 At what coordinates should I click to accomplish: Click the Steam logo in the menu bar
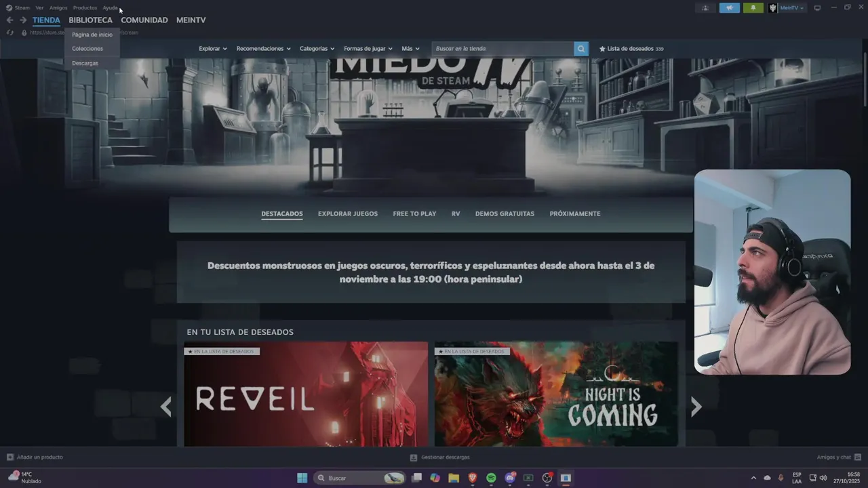point(9,7)
